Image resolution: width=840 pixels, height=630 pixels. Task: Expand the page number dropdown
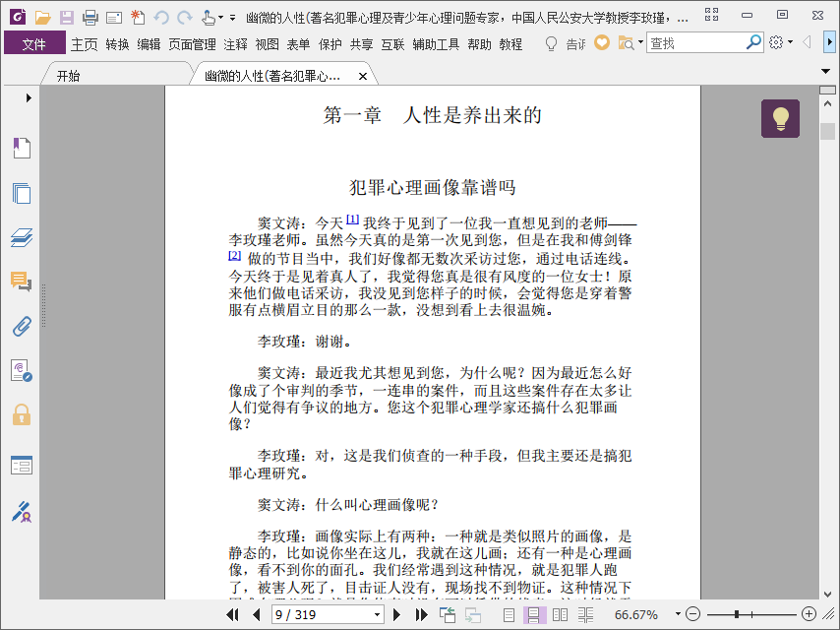click(x=377, y=615)
